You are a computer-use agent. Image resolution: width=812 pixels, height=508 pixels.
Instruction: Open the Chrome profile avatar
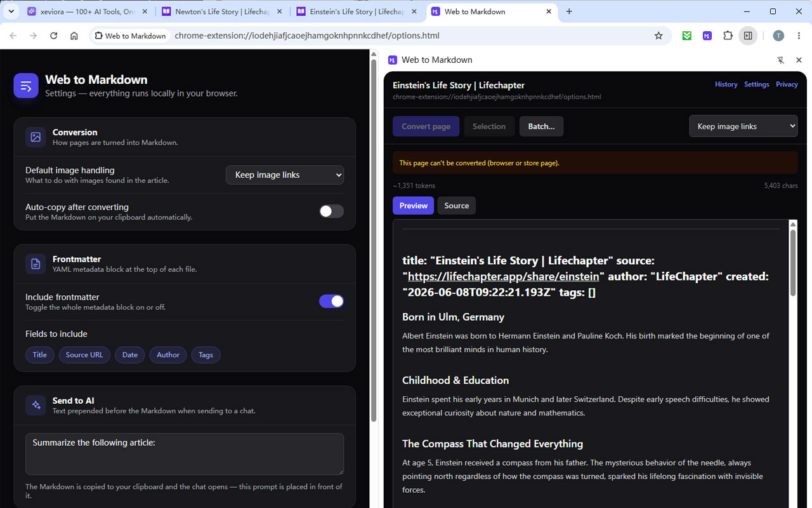[778, 36]
